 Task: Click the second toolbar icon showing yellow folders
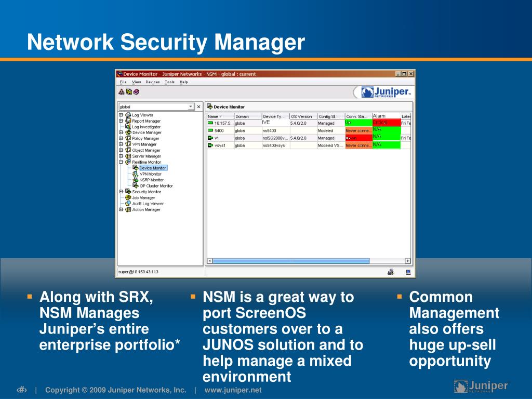[129, 91]
